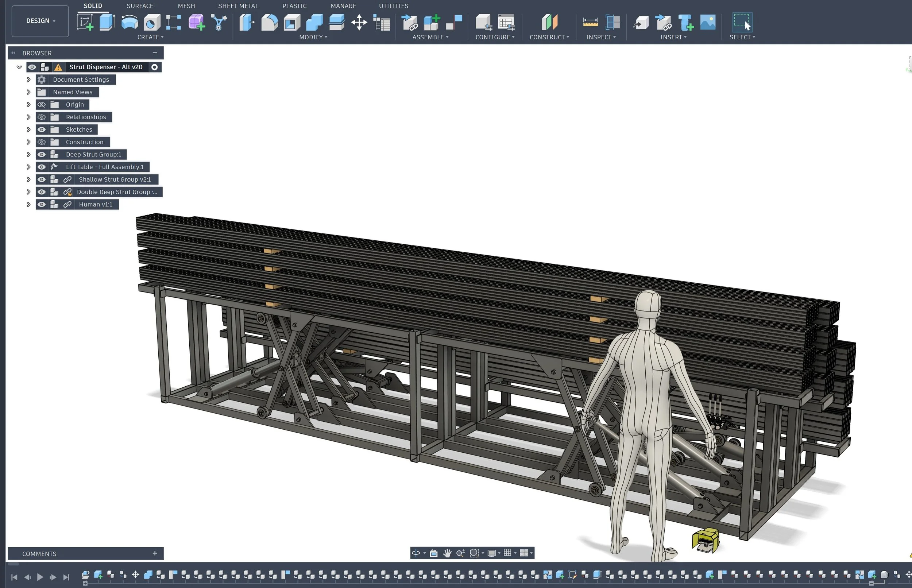
Task: Toggle visibility of Deep Strut Group:1
Action: point(42,155)
